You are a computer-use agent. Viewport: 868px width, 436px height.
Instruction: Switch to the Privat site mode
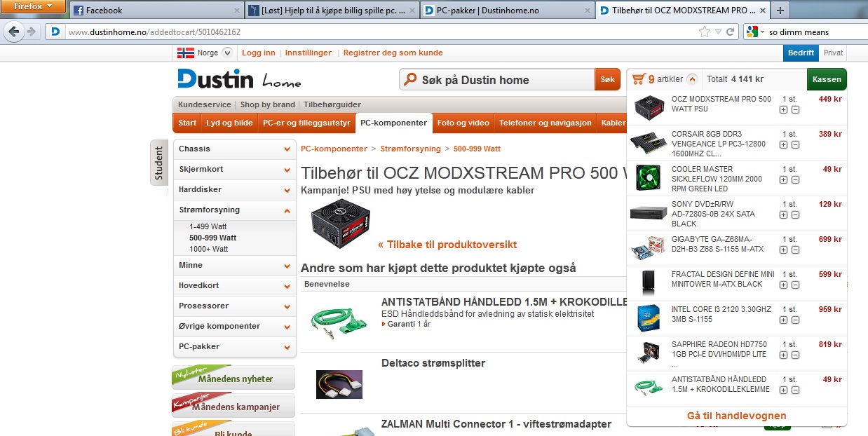pos(833,53)
